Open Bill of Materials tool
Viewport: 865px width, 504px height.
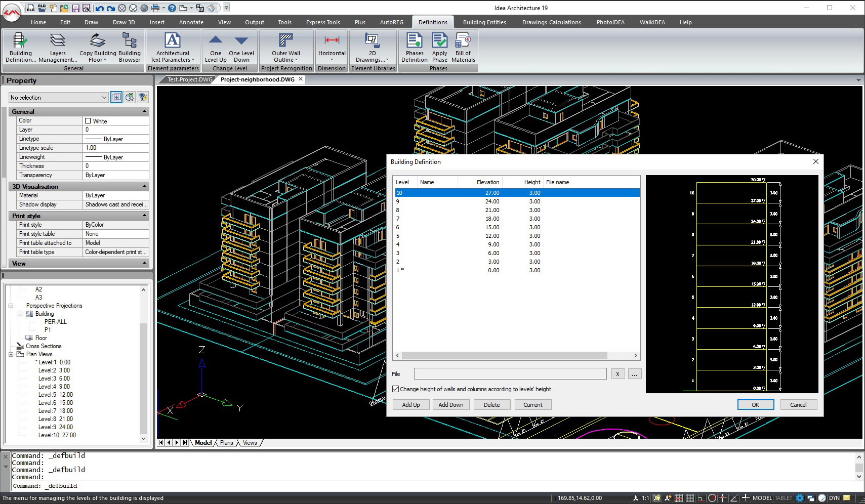pyautogui.click(x=463, y=48)
